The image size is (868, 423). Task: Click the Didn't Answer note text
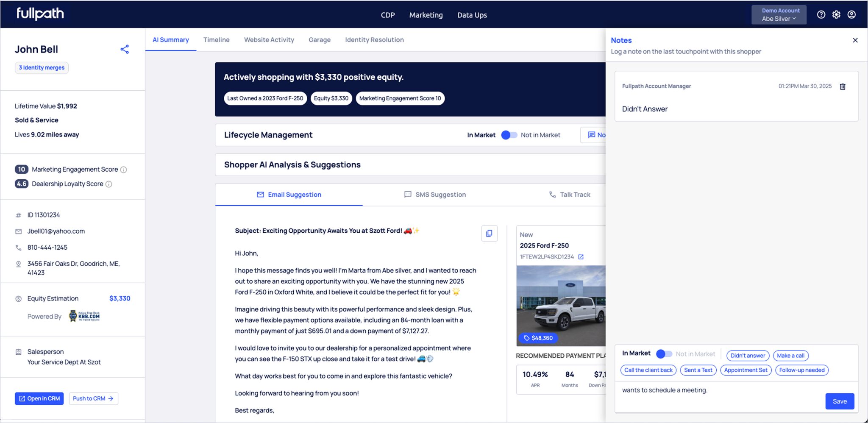point(645,109)
